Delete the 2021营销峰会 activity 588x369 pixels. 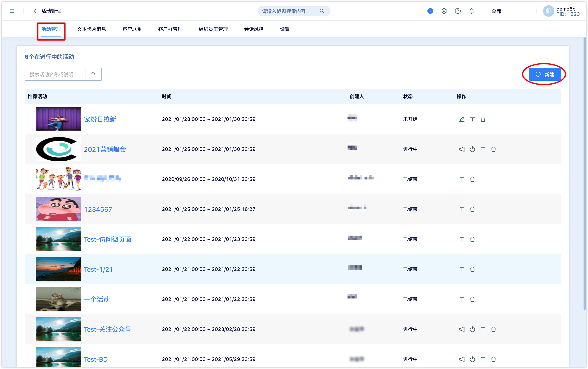[493, 149]
